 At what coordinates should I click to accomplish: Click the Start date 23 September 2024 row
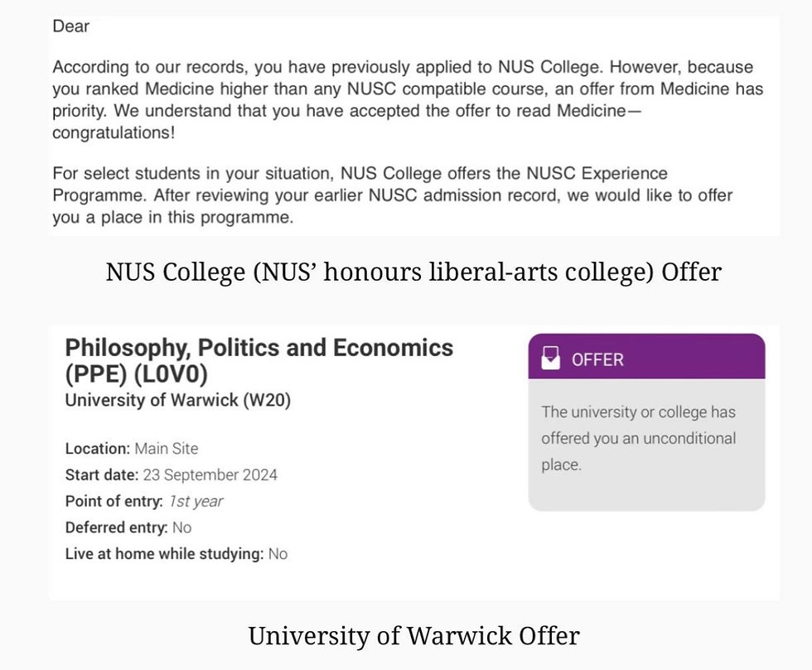tap(171, 475)
